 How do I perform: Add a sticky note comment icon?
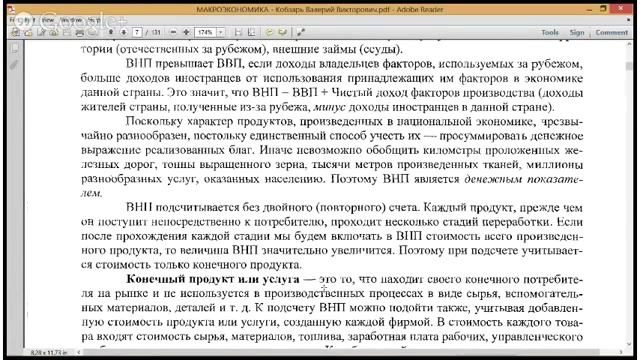tap(269, 32)
